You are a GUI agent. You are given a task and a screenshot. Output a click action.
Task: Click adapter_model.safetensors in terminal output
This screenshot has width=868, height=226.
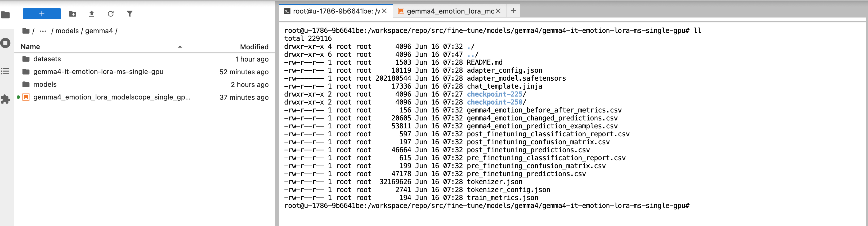point(516,78)
